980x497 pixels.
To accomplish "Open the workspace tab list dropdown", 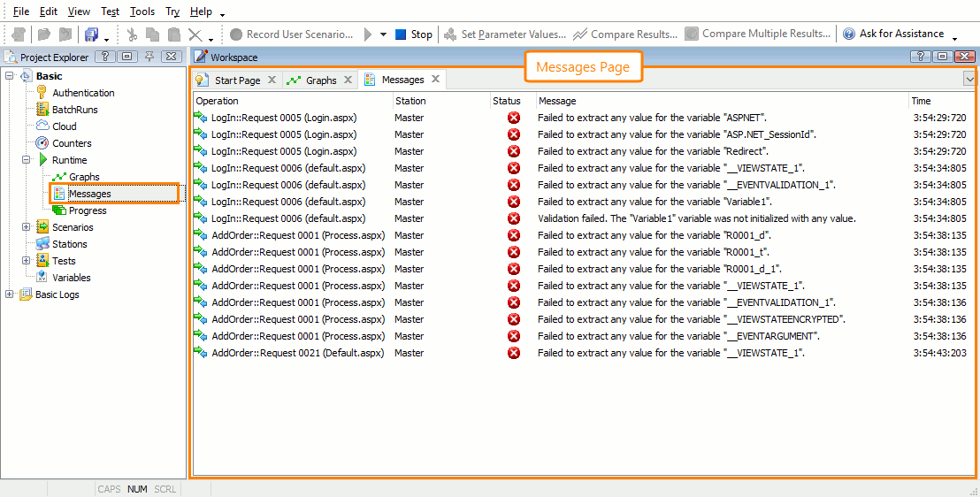I will pos(969,80).
